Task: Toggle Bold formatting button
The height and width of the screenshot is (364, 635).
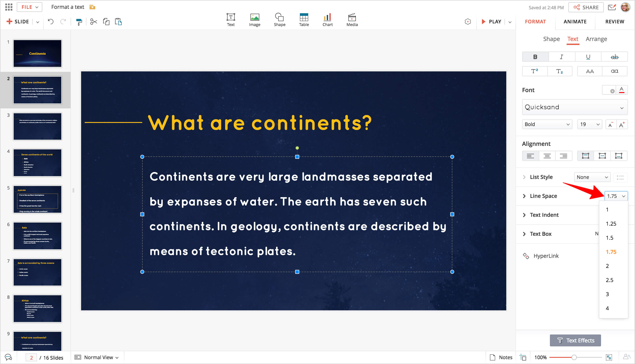Action: pos(535,57)
